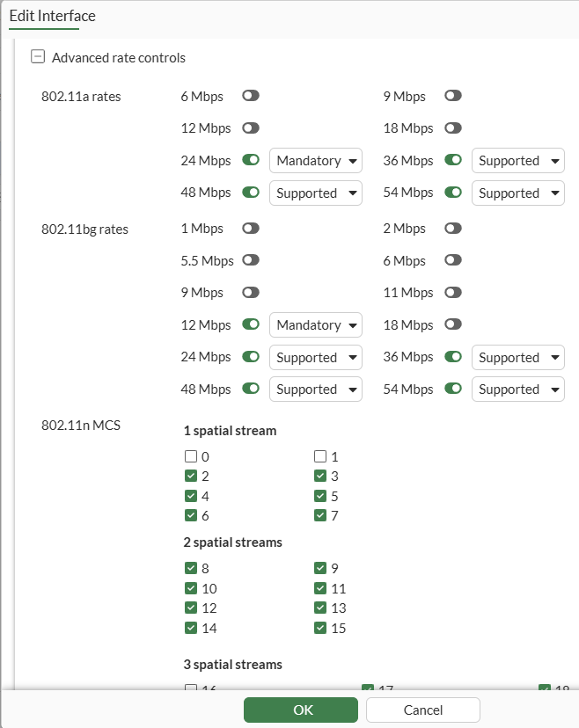
Task: Uncheck MCS index 8 checkbox
Action: (x=191, y=569)
